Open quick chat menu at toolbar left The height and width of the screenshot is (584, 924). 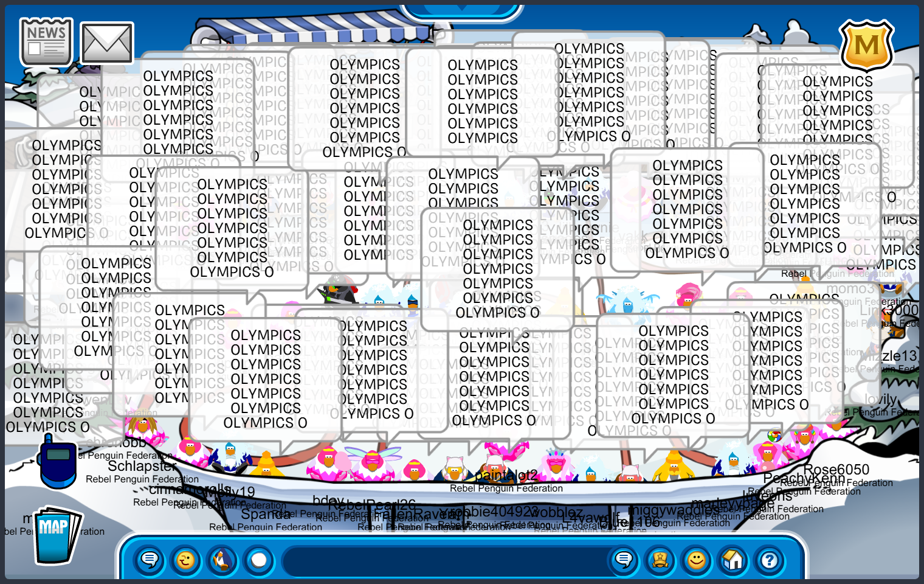pos(150,560)
